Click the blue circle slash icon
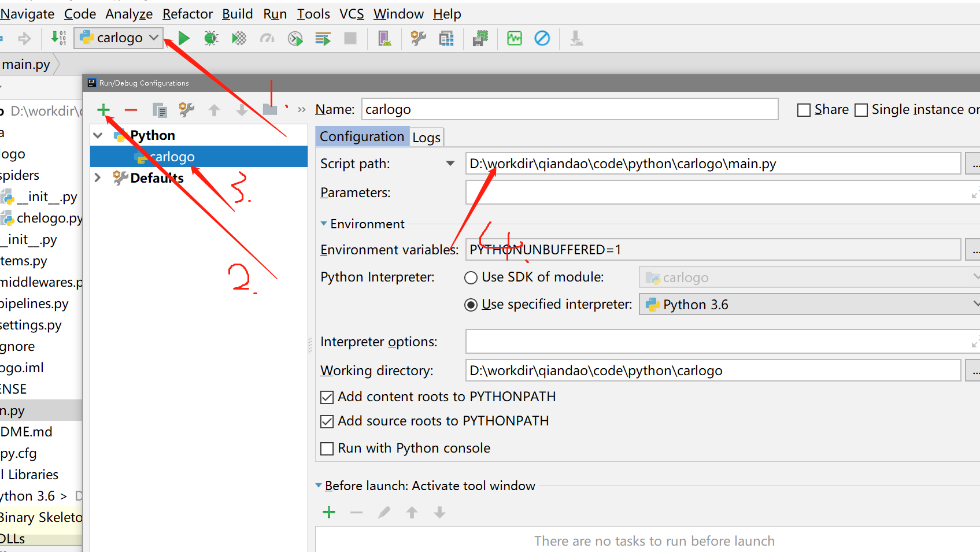Viewport: 980px width, 552px height. tap(542, 38)
